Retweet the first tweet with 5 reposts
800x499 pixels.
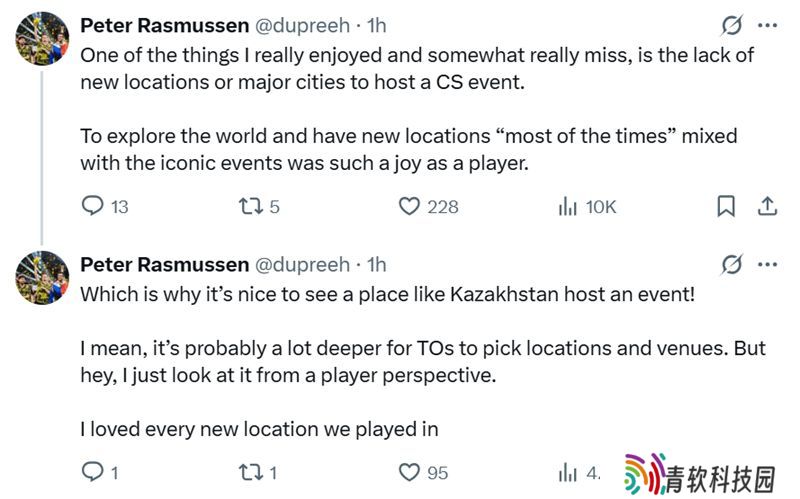[250, 207]
